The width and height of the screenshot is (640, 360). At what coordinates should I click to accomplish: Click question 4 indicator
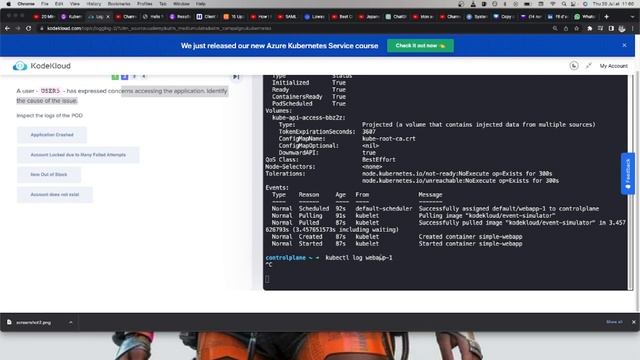coord(144,76)
